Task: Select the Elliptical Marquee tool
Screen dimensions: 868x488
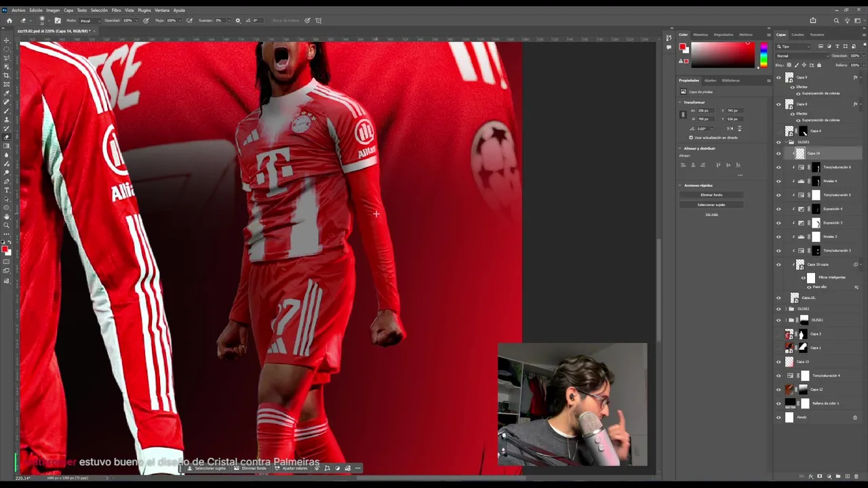Action: tap(7, 49)
